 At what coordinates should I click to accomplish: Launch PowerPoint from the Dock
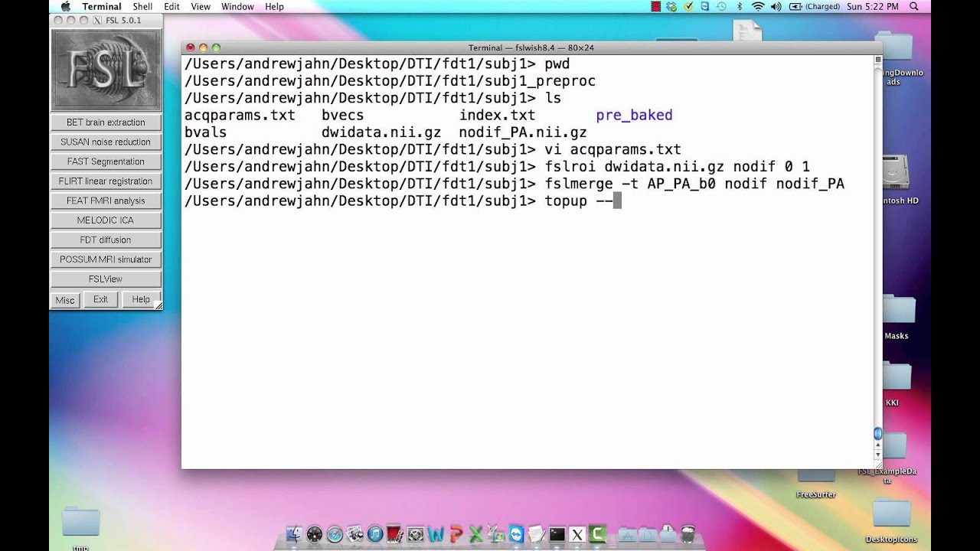[456, 534]
